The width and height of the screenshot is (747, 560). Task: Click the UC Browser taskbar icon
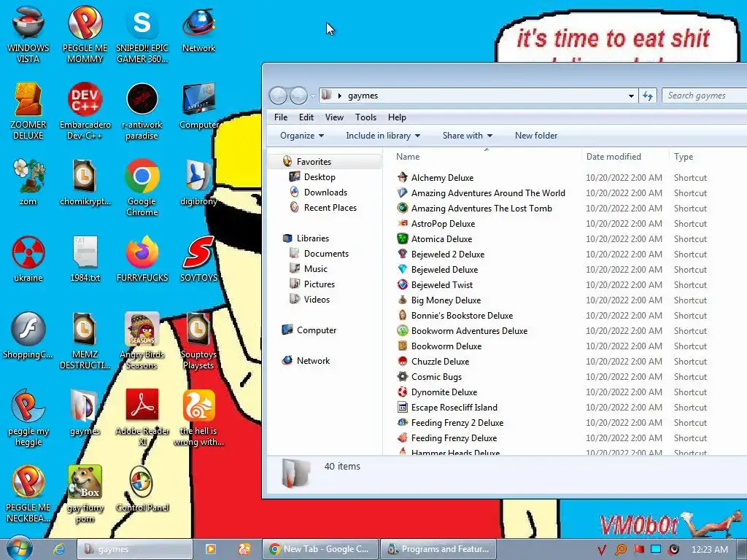coord(244,549)
